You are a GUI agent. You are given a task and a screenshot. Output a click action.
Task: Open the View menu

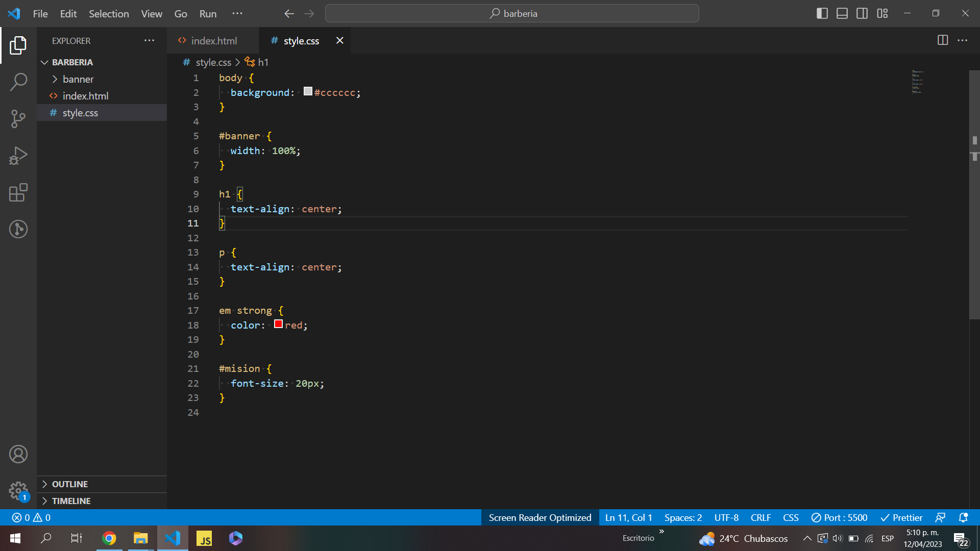tap(152, 13)
